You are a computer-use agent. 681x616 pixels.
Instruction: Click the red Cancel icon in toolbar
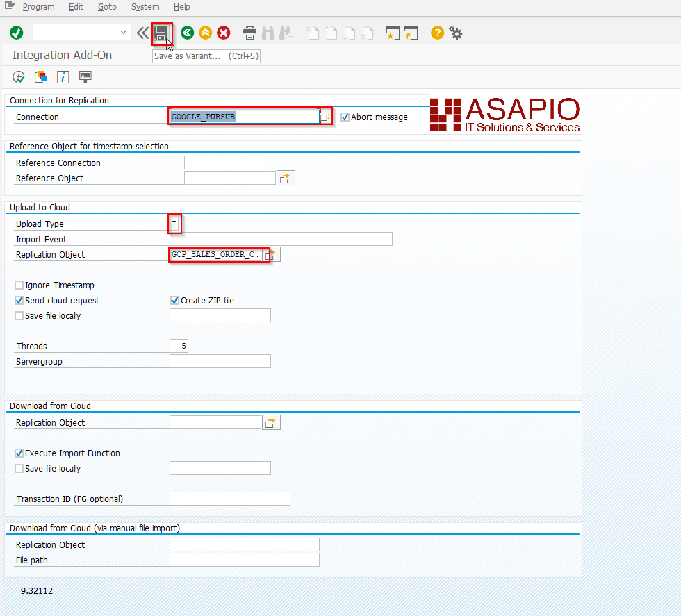pos(224,32)
